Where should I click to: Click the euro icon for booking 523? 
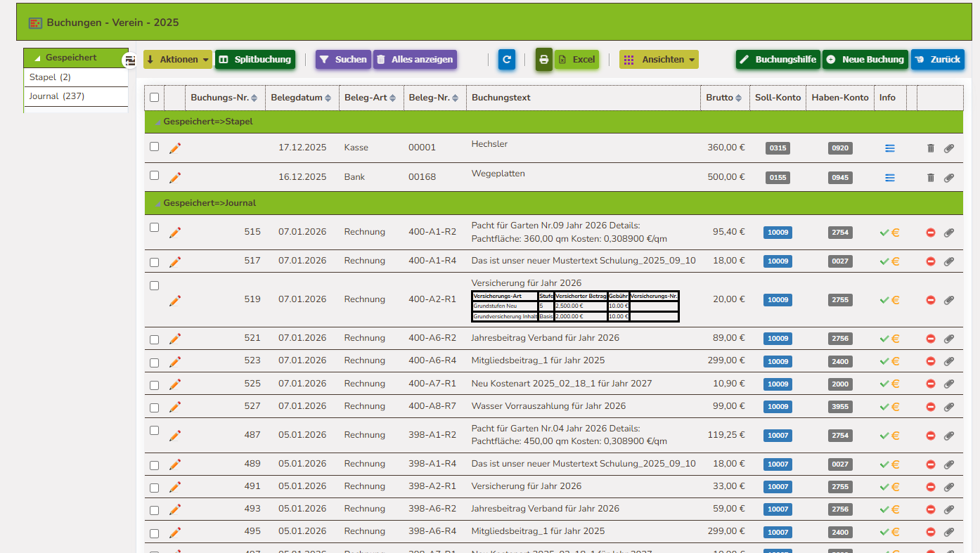point(896,361)
